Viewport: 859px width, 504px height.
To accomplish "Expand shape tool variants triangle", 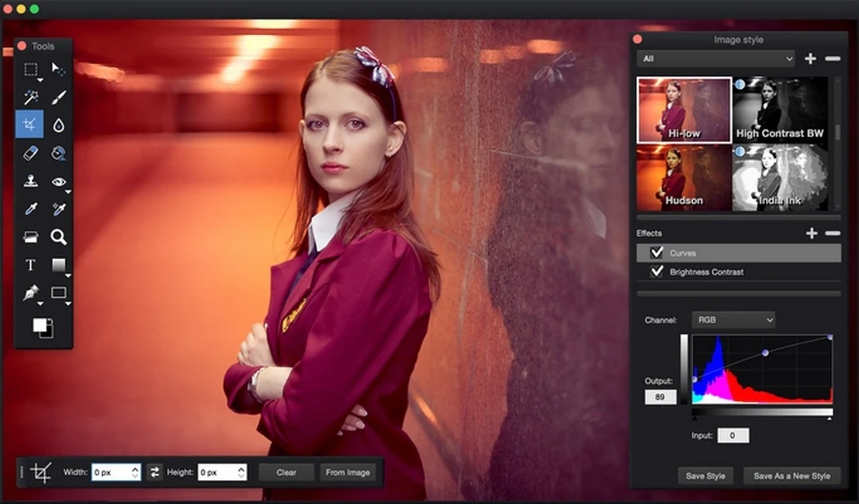I will (68, 304).
